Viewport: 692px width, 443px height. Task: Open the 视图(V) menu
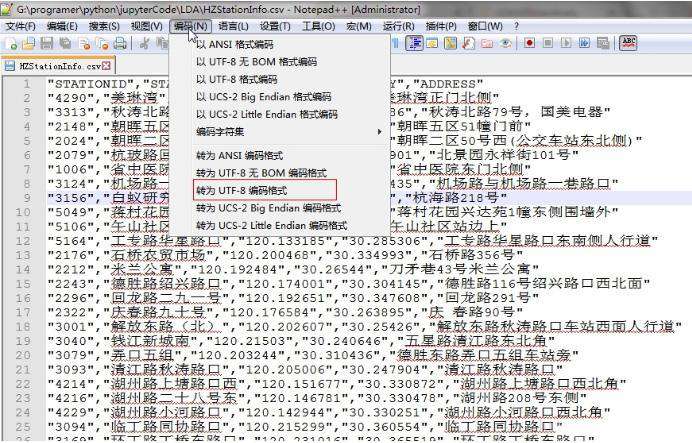[147, 26]
